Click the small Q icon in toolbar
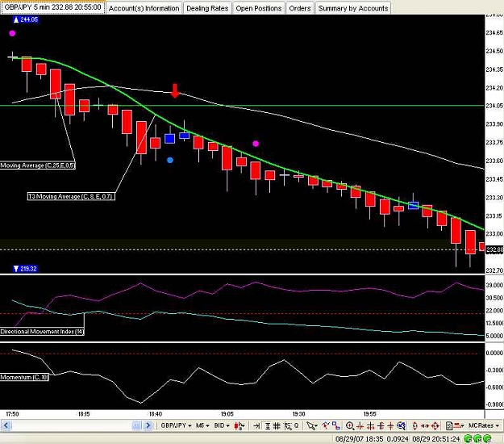Viewport: 504px width, 444px height. pyautogui.click(x=297, y=425)
